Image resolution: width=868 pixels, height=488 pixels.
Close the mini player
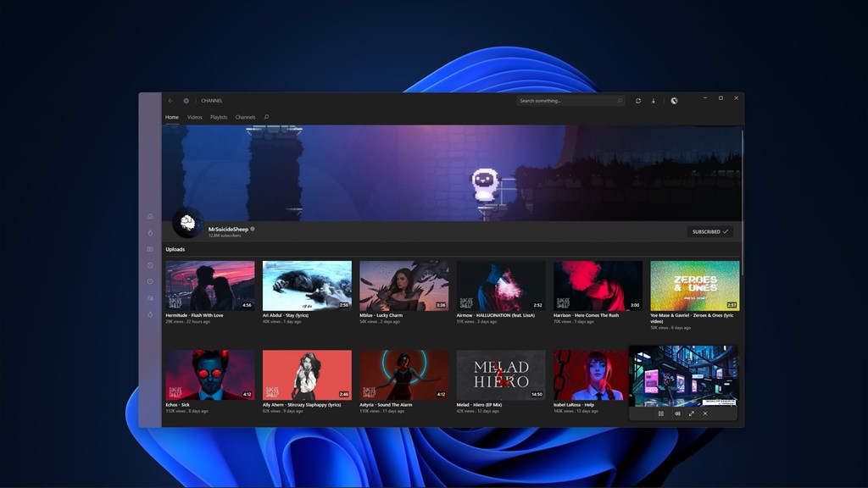(x=705, y=413)
